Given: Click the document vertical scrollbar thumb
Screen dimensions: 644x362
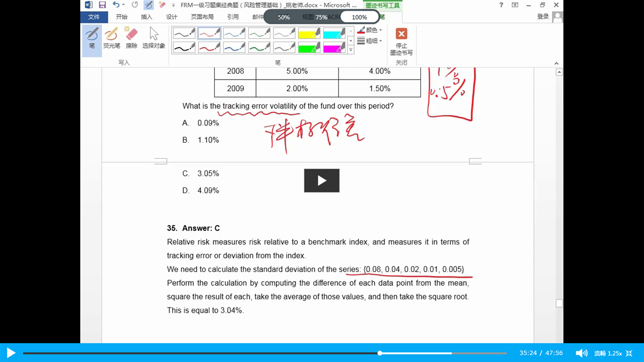Looking at the screenshot, I should (559, 303).
